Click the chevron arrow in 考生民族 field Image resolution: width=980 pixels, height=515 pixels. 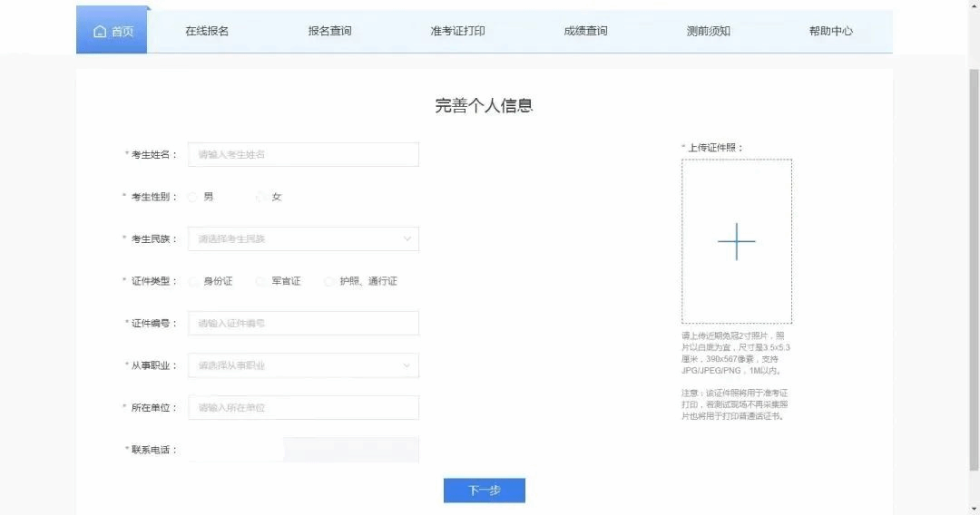[407, 239]
